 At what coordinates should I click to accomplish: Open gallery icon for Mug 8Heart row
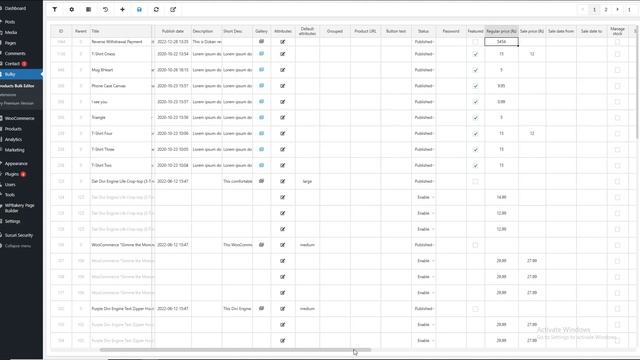[x=262, y=70]
